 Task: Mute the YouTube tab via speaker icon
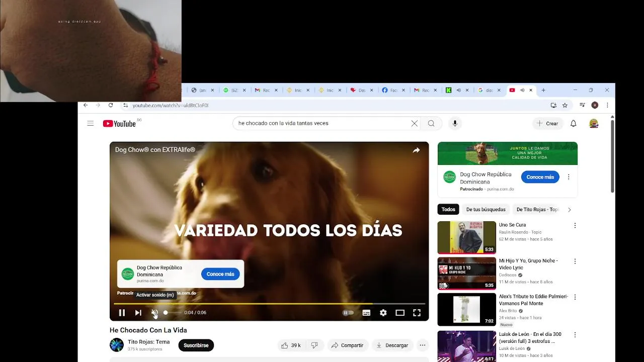click(x=522, y=90)
